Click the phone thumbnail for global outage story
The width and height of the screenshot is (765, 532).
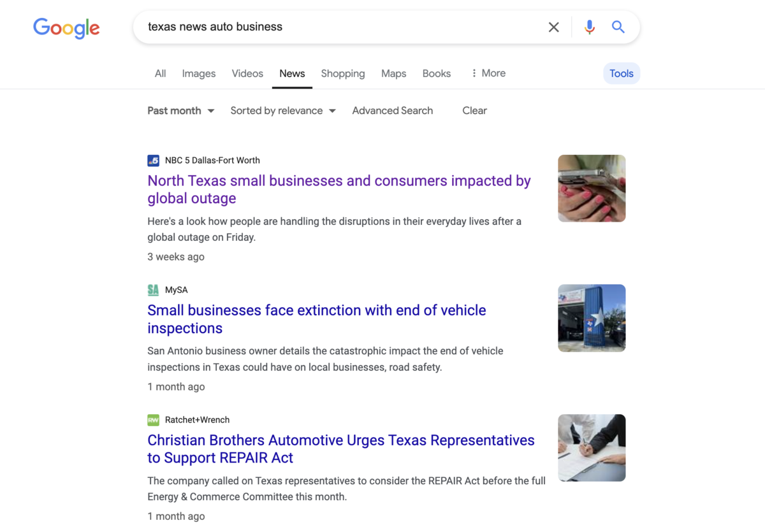tap(591, 189)
